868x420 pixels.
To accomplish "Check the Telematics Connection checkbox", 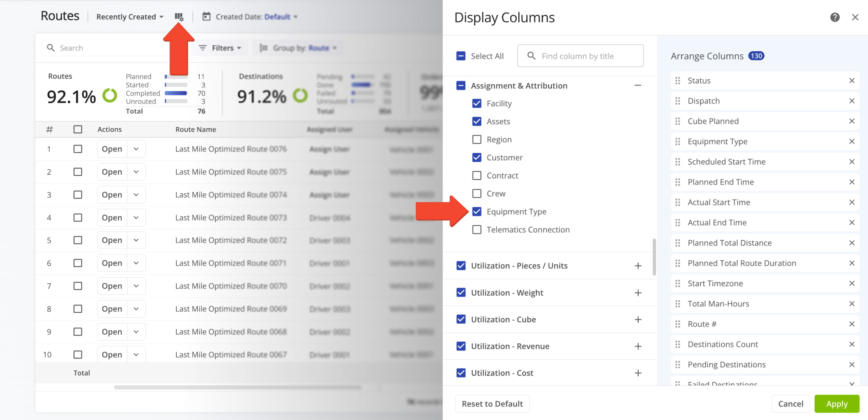I will (x=477, y=230).
